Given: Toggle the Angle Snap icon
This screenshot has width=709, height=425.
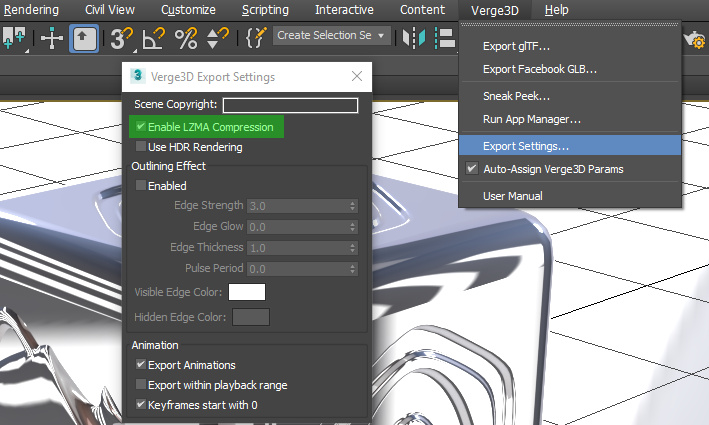Looking at the screenshot, I should (x=154, y=38).
